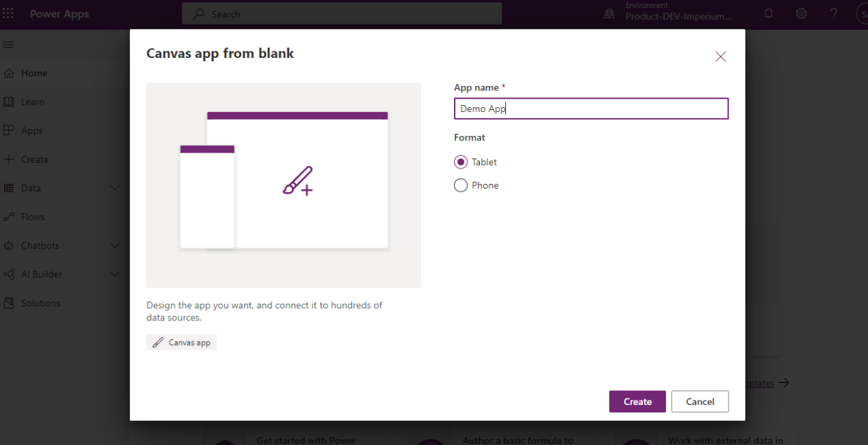Click the Create button to make the app
Image resolution: width=868 pixels, height=445 pixels.
637,401
